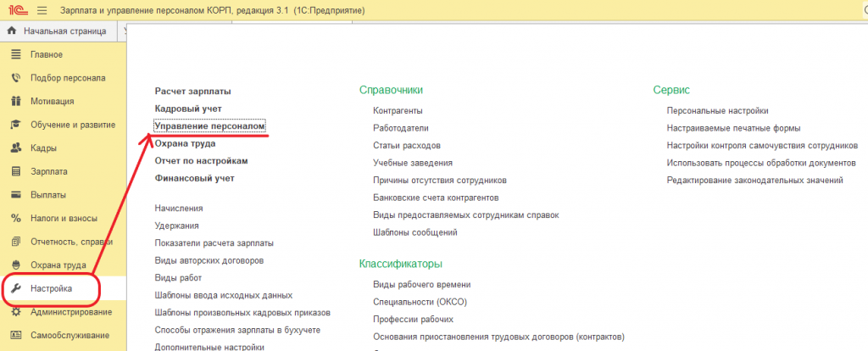The image size is (868, 351).
Task: Click the Налоги и взносы percent icon
Action: tap(16, 218)
